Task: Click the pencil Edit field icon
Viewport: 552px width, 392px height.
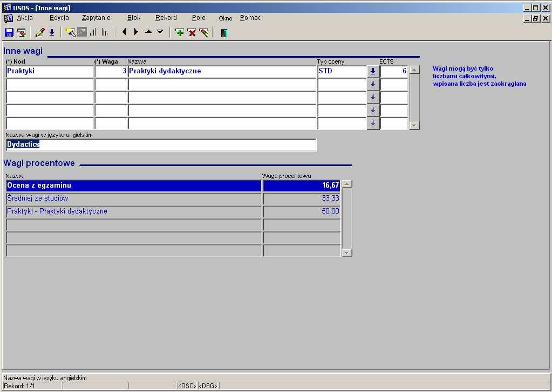Action: [39, 33]
